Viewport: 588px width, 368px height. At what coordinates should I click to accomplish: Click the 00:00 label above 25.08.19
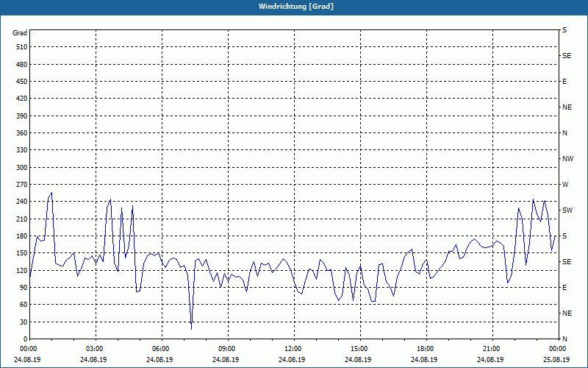[x=557, y=349]
